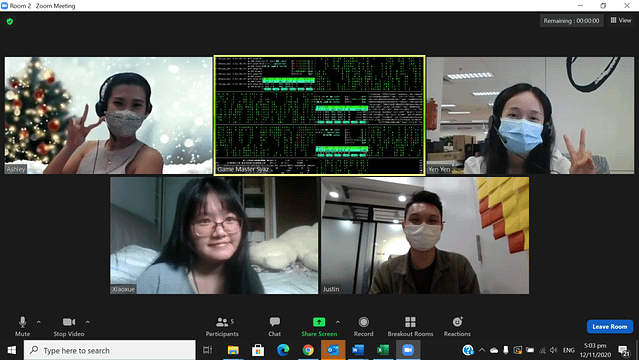Screen dimensions: 639x360
Task: Open Breakout Rooms
Action: [410, 327]
